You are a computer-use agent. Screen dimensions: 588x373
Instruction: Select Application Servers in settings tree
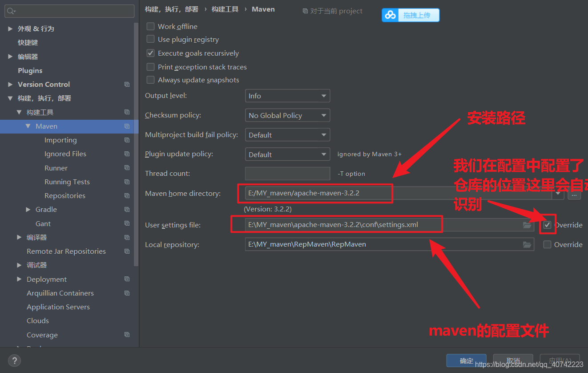tap(58, 307)
